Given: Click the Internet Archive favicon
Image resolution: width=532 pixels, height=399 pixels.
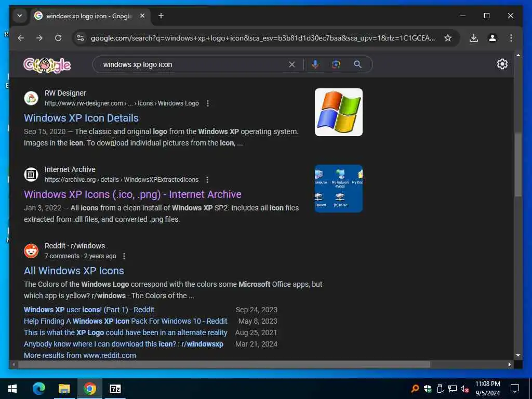Looking at the screenshot, I should point(31,175).
